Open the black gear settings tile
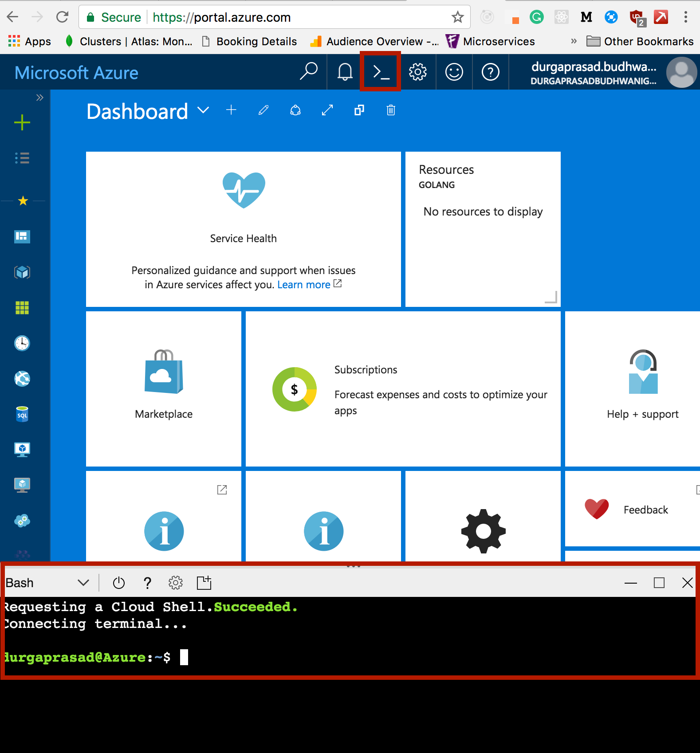 (483, 517)
